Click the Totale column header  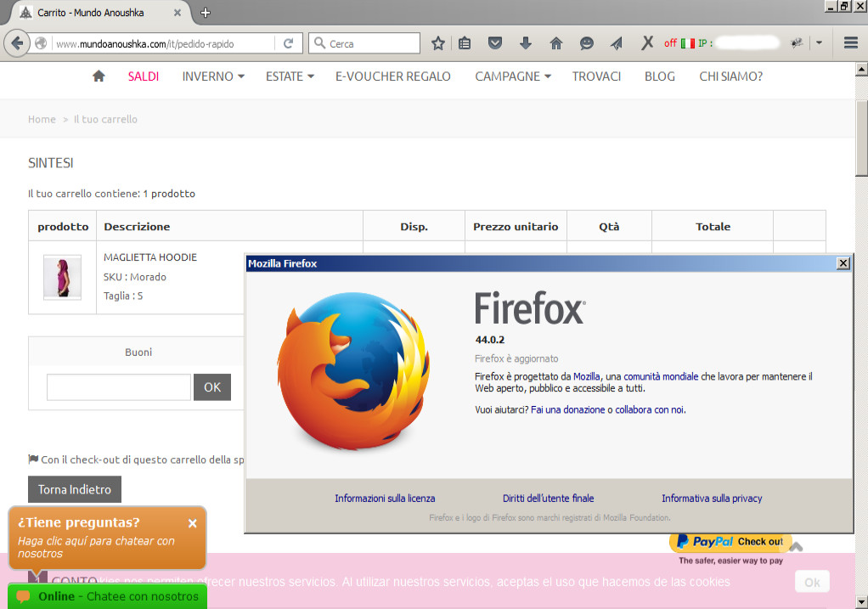point(713,227)
